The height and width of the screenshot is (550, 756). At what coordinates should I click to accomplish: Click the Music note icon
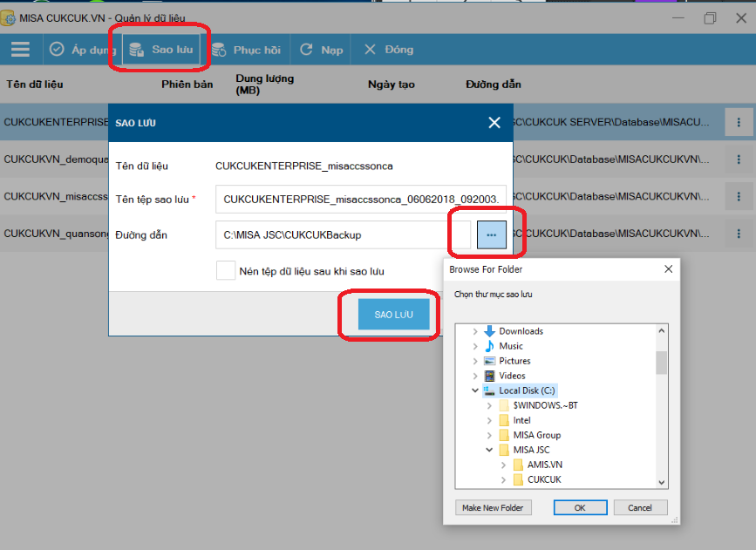489,346
